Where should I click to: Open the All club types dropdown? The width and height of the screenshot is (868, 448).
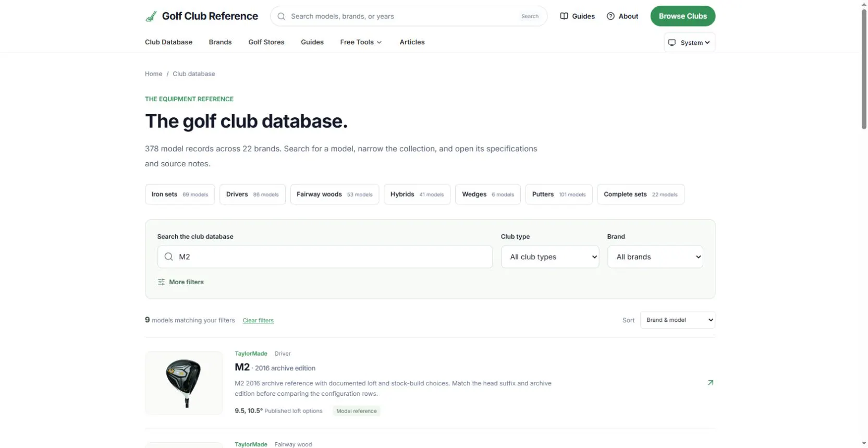pyautogui.click(x=550, y=257)
